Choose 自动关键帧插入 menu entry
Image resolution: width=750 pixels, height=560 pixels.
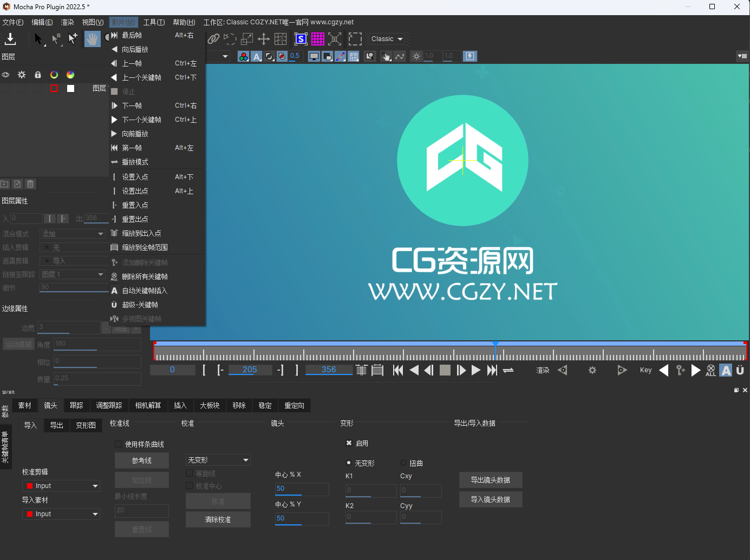tap(157, 291)
